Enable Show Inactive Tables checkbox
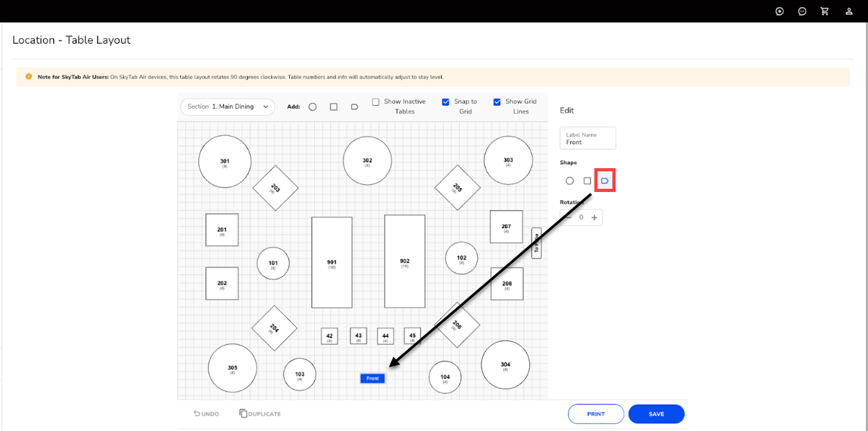Viewport: 868px width, 431px height. (x=375, y=102)
